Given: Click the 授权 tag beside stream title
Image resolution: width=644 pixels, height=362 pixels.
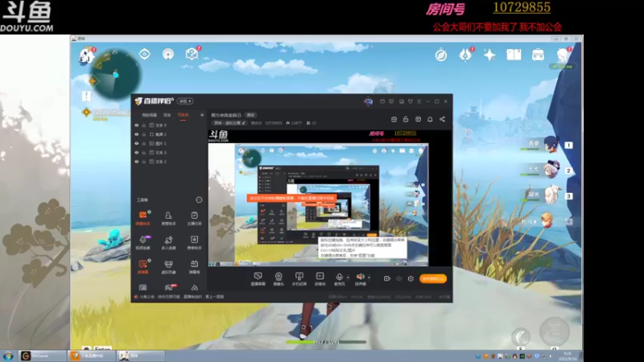Looking at the screenshot, I should pyautogui.click(x=250, y=115).
